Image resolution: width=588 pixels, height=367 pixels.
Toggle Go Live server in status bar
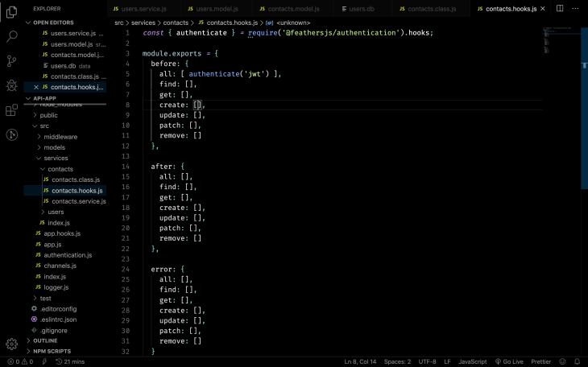509,361
